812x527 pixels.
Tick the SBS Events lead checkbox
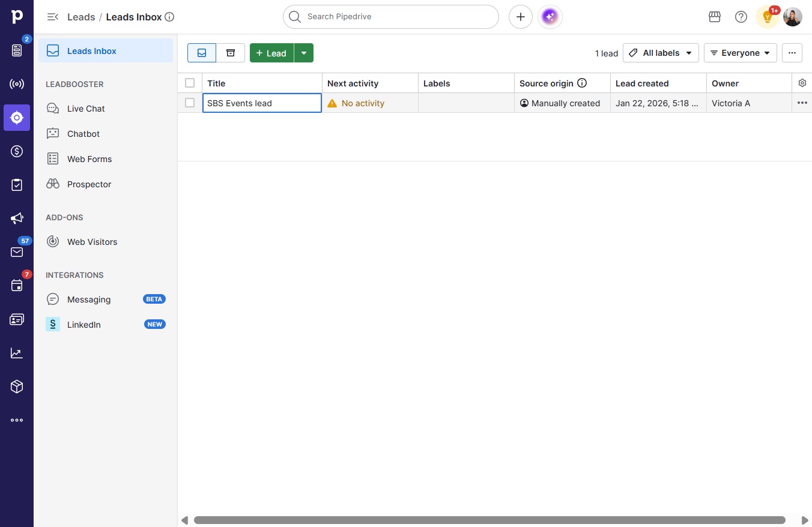click(x=190, y=103)
